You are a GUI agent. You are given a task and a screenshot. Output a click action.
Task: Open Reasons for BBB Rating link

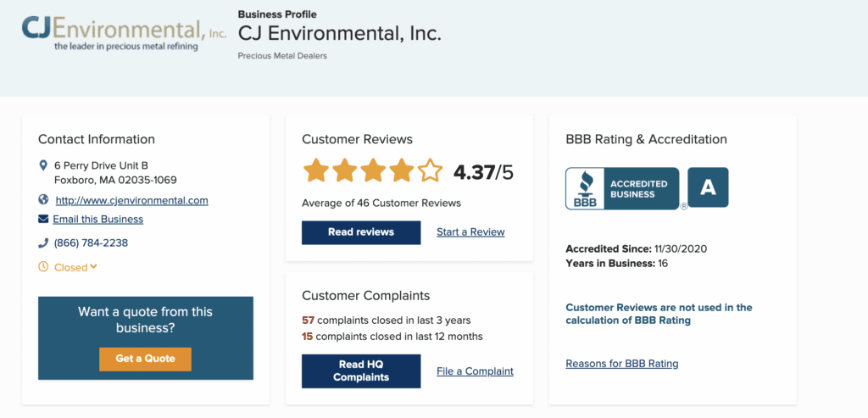point(621,364)
